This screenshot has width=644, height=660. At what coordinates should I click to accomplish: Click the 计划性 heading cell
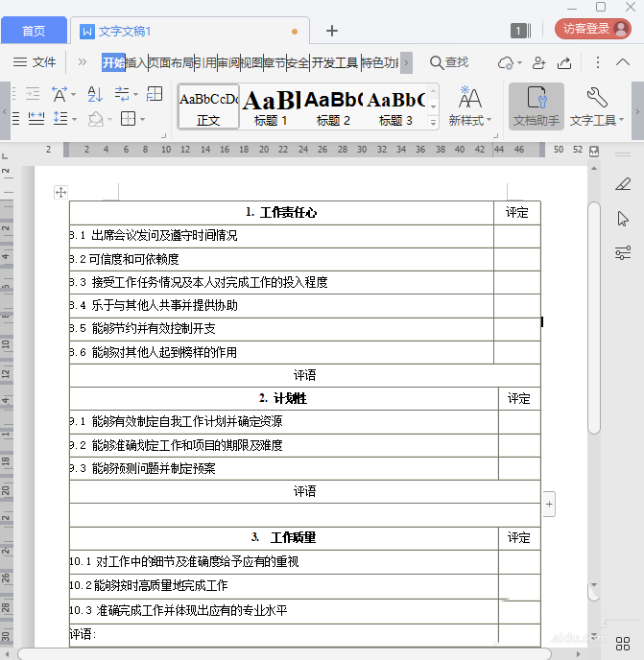pyautogui.click(x=283, y=399)
